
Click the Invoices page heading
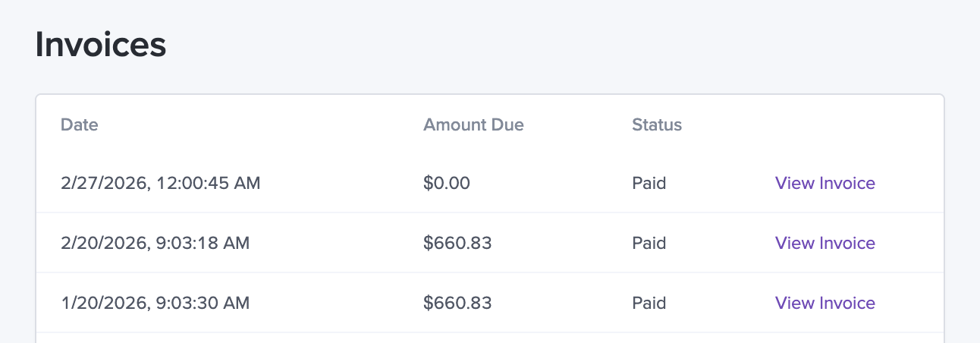pyautogui.click(x=101, y=45)
